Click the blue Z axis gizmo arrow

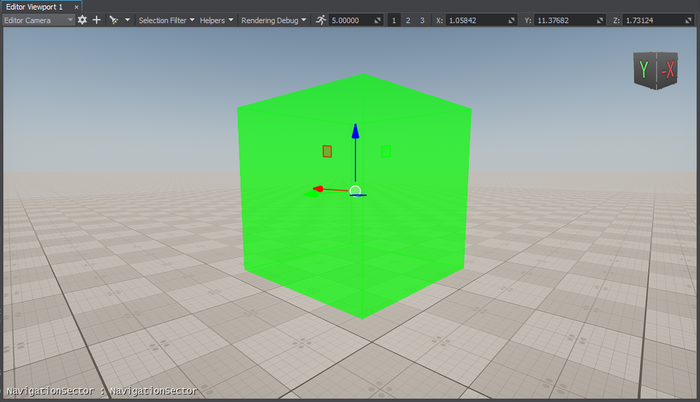coord(355,133)
